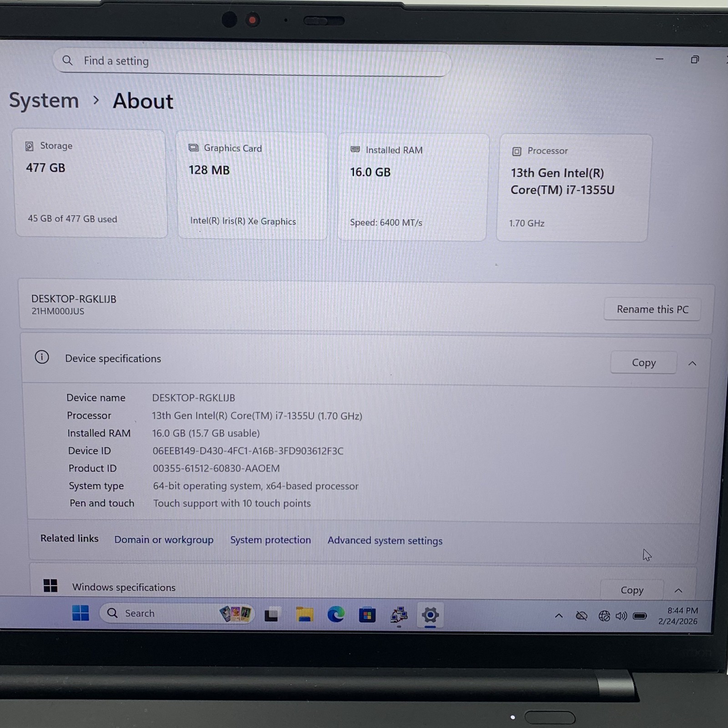Click the 16.0 GB (15.7 GB usable) value
Viewport: 728px width, 728px height.
[x=206, y=433]
